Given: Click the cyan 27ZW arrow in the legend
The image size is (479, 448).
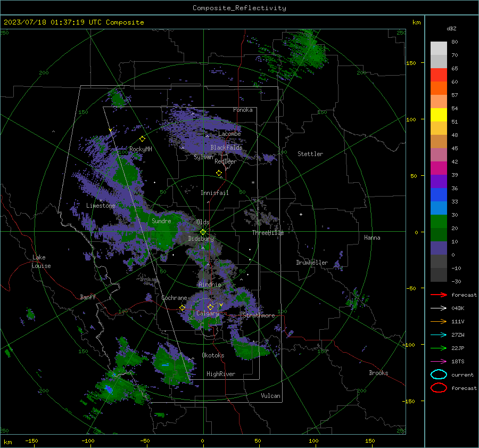Looking at the screenshot, I should point(439,335).
